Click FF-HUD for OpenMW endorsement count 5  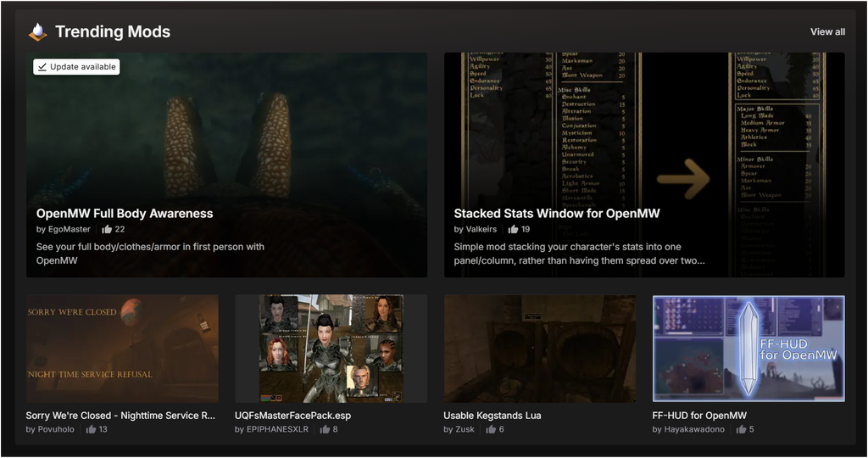coord(751,429)
